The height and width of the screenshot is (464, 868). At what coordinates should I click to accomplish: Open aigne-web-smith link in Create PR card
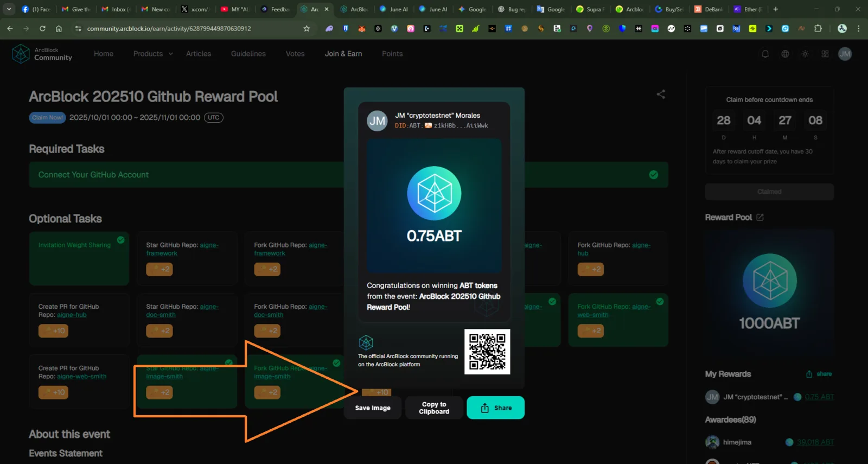tap(82, 377)
